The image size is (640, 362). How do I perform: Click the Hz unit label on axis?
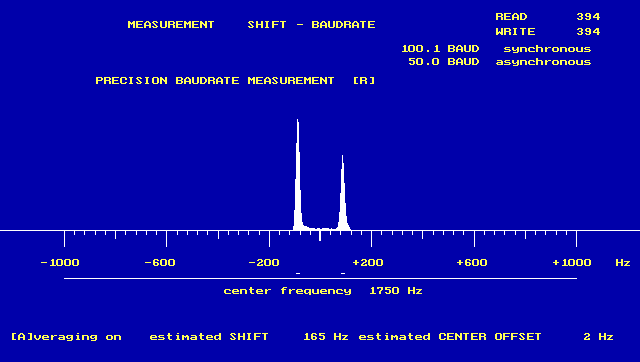[623, 262]
